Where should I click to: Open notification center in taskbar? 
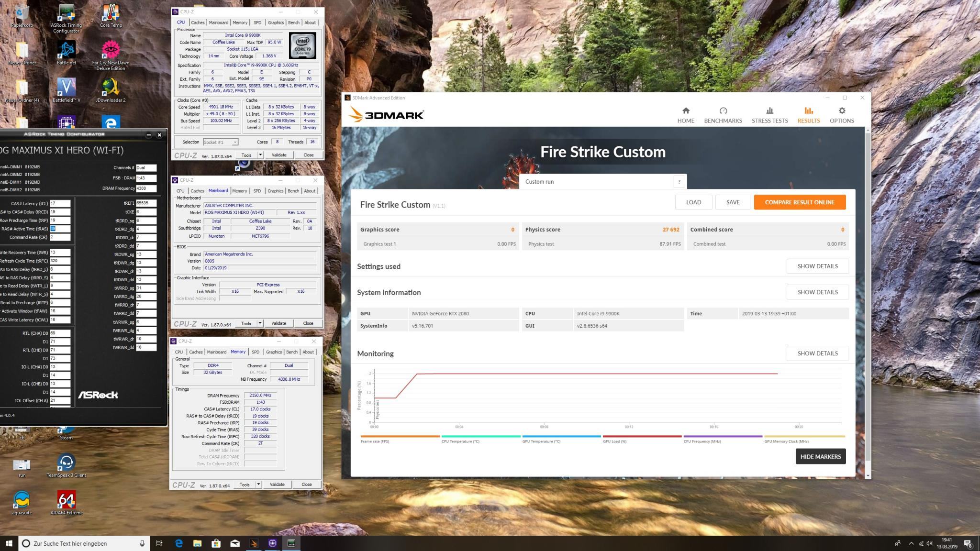pyautogui.click(x=967, y=543)
